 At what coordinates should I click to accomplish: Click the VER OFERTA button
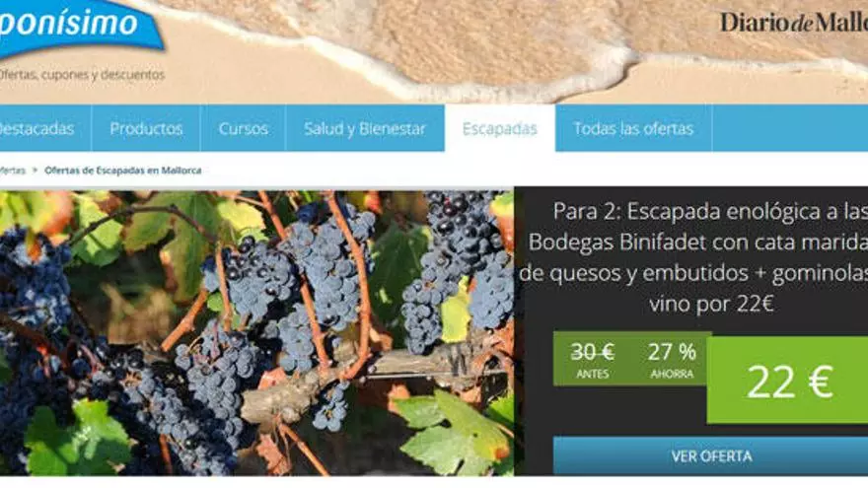pyautogui.click(x=711, y=455)
